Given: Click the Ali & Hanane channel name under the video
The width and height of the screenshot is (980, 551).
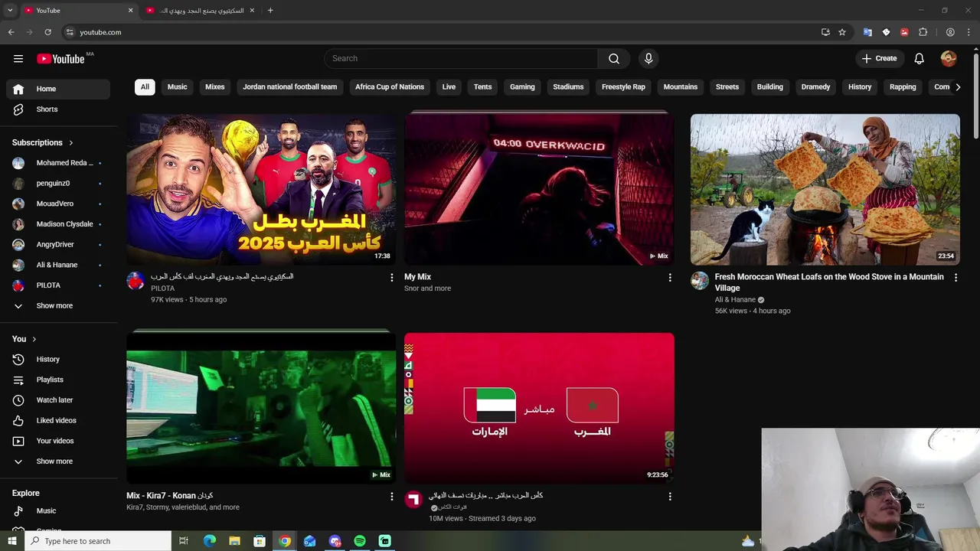Looking at the screenshot, I should pos(735,300).
